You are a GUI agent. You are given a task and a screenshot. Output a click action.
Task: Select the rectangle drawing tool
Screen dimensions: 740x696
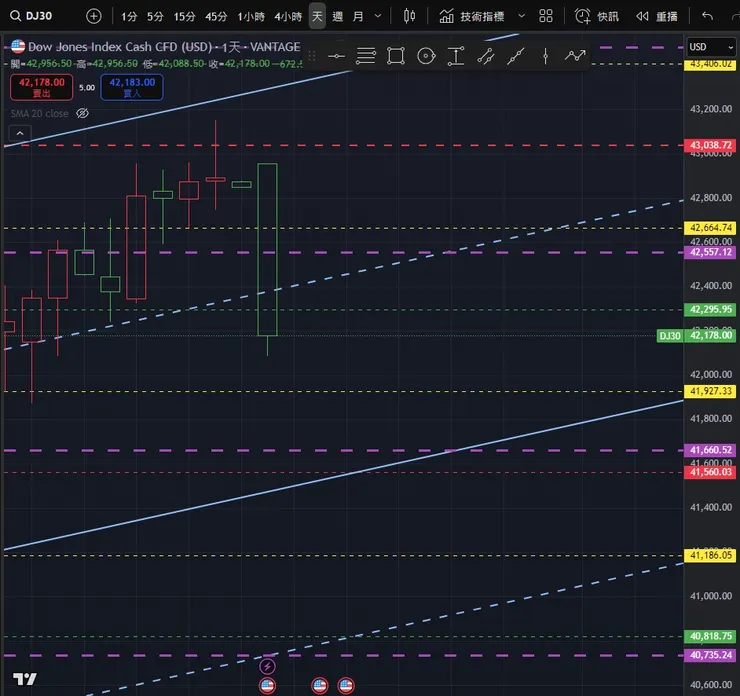pyautogui.click(x=395, y=56)
